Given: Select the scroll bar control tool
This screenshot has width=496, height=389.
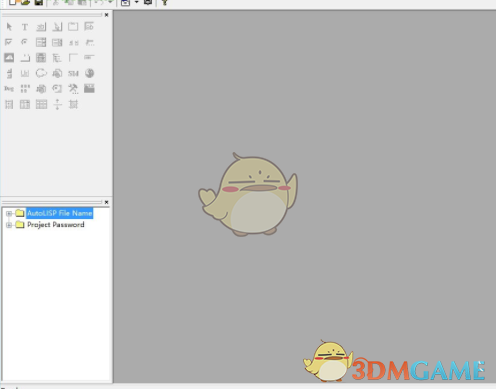Looking at the screenshot, I should (x=73, y=43).
